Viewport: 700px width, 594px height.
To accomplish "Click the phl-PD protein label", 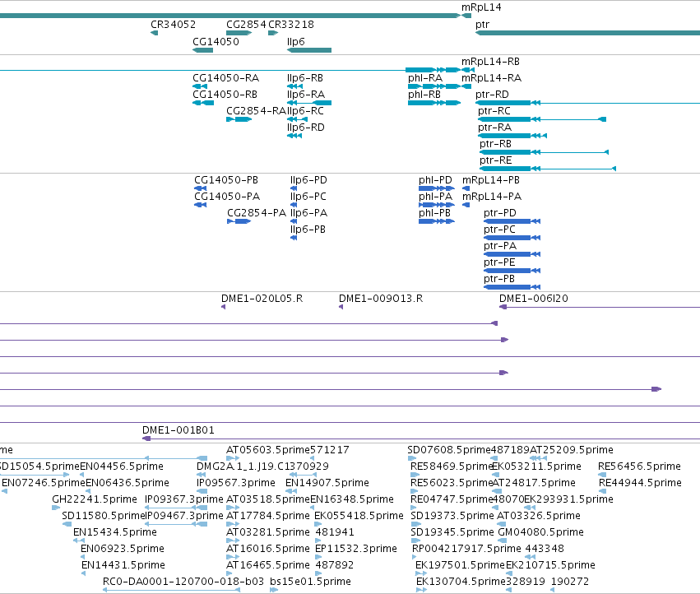I will pyautogui.click(x=435, y=180).
